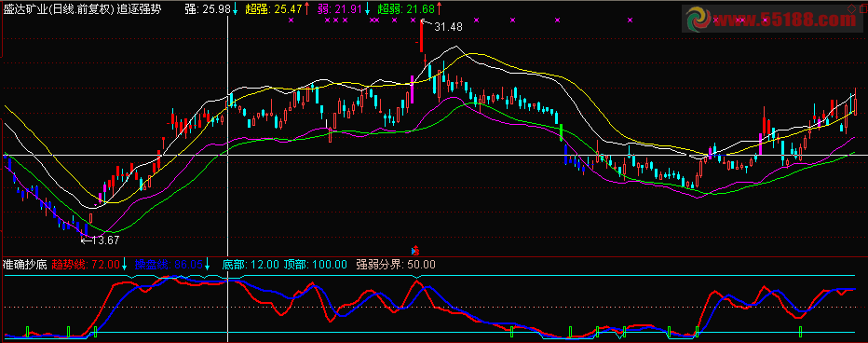
Task: Click the cyan down arrow after 弱: 21.91
Action: 367,8
